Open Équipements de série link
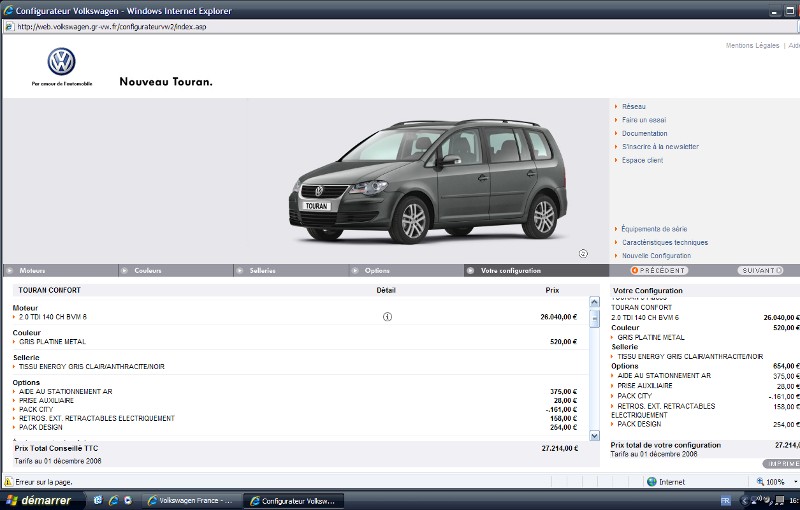Screen dimensions: 800x510 pos(654,229)
